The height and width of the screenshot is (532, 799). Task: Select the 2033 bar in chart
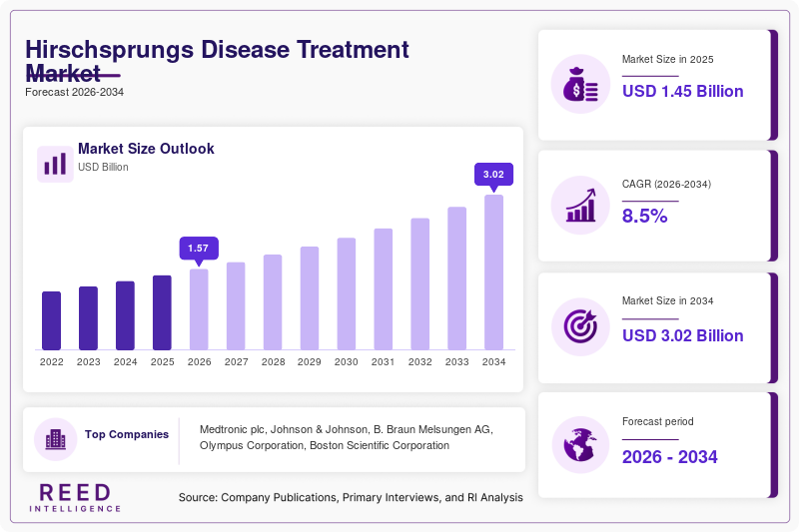point(457,278)
